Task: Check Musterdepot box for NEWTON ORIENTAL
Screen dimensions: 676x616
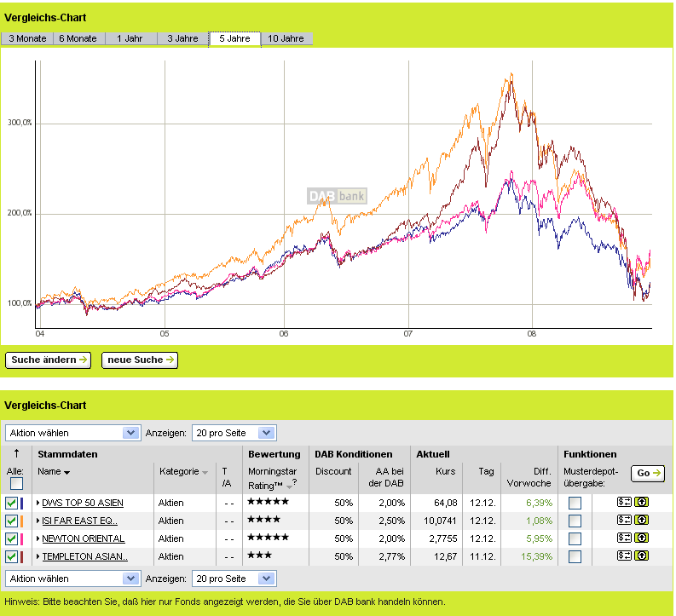Action: point(575,538)
